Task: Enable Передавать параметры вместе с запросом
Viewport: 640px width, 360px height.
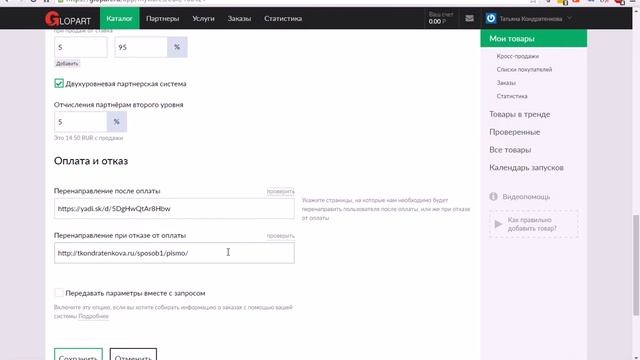Action: coord(59,293)
